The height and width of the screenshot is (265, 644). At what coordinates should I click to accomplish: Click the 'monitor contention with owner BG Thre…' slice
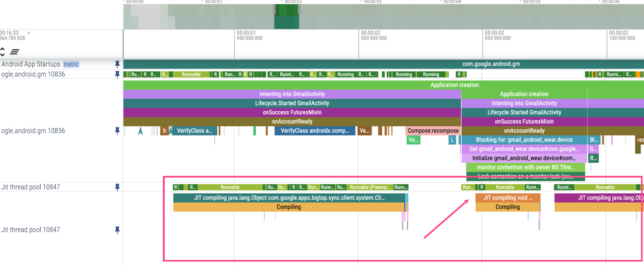click(525, 167)
